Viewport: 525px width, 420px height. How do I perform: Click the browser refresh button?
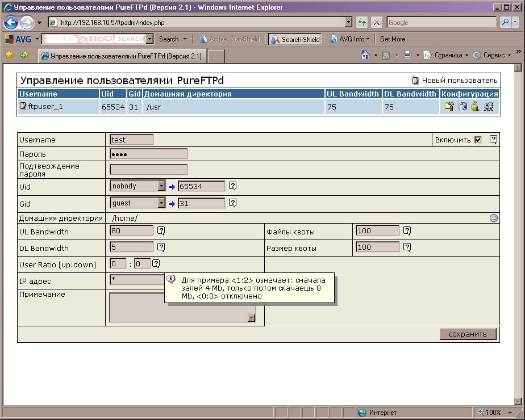(362, 23)
